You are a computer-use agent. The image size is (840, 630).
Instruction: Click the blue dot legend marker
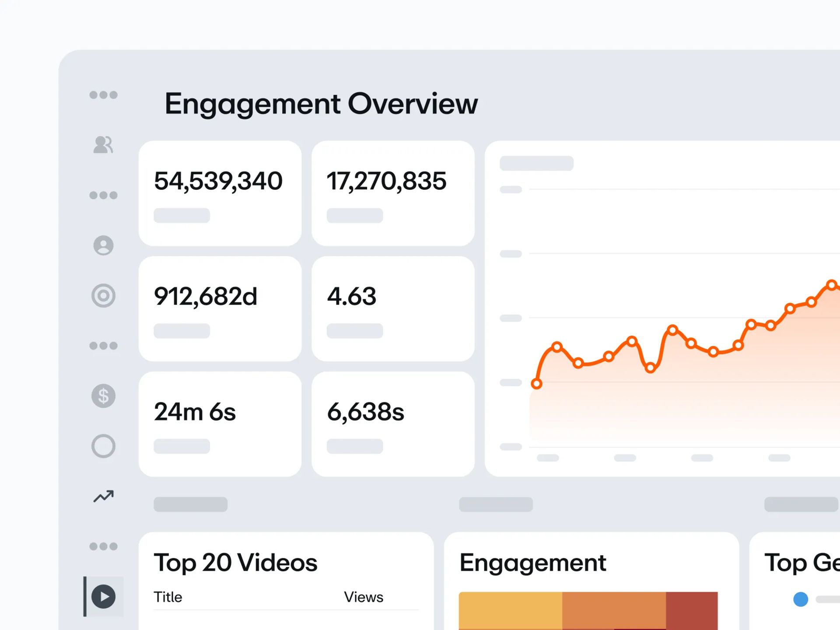point(801,599)
